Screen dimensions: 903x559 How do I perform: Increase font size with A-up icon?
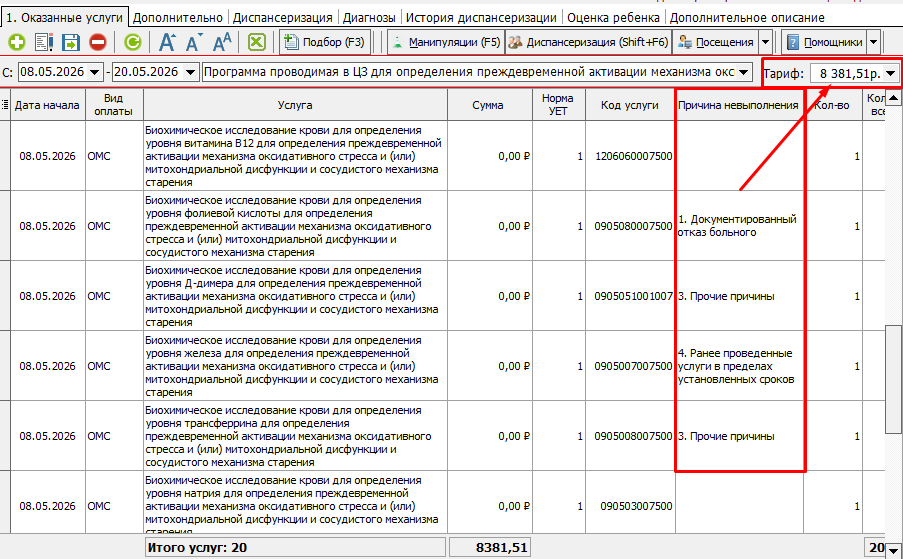click(x=167, y=42)
